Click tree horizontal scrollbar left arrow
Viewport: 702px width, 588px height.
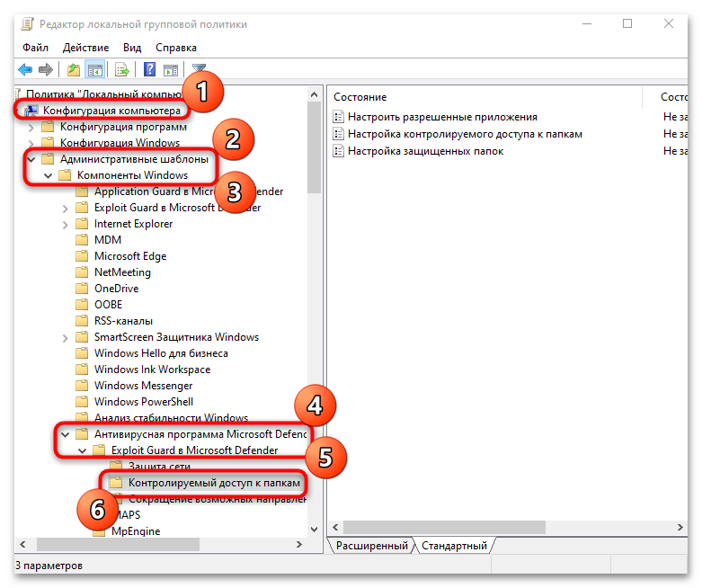point(22,544)
